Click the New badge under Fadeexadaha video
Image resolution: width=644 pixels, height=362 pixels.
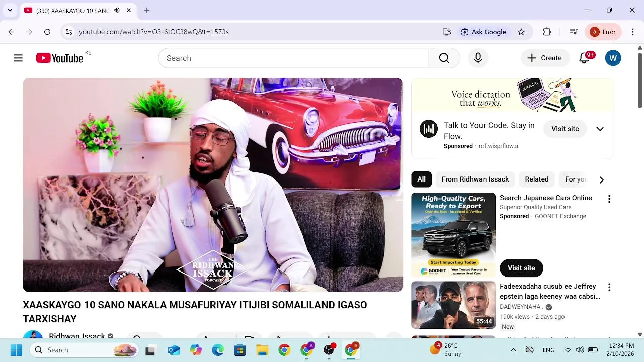(x=508, y=327)
